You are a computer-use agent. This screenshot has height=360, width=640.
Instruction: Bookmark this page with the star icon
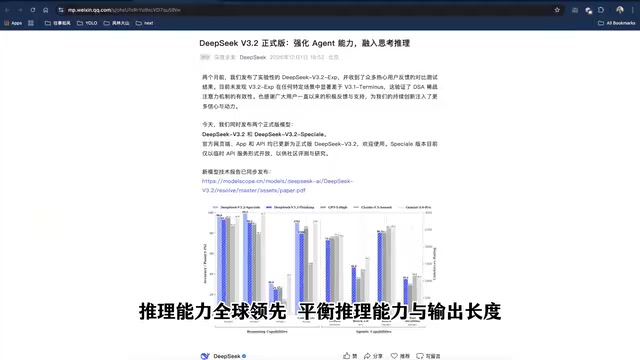click(x=557, y=10)
